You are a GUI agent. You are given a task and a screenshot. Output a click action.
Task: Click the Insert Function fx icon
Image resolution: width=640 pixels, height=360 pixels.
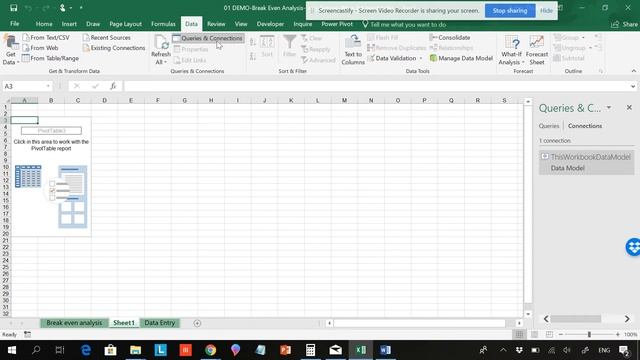(x=113, y=86)
